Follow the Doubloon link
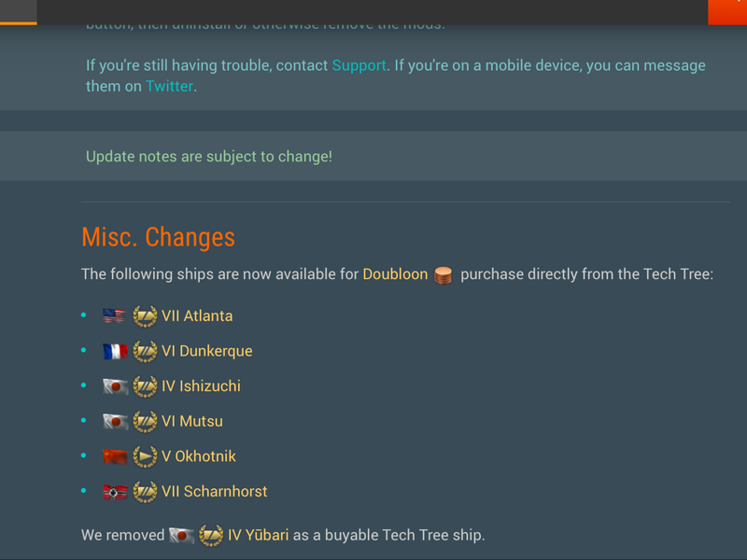 coord(395,274)
